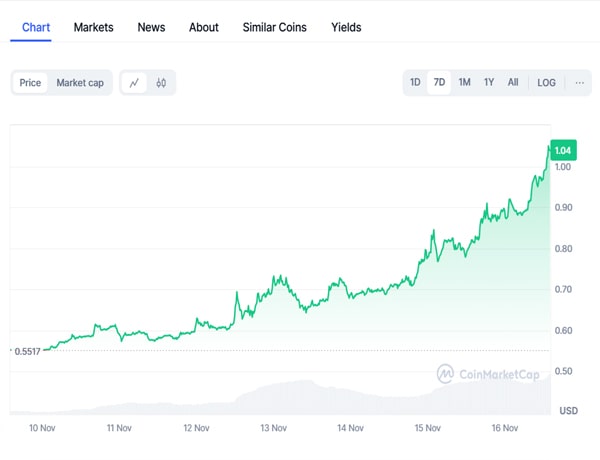This screenshot has height=460, width=600.
Task: Switch to candlestick chart icon
Action: pos(161,83)
